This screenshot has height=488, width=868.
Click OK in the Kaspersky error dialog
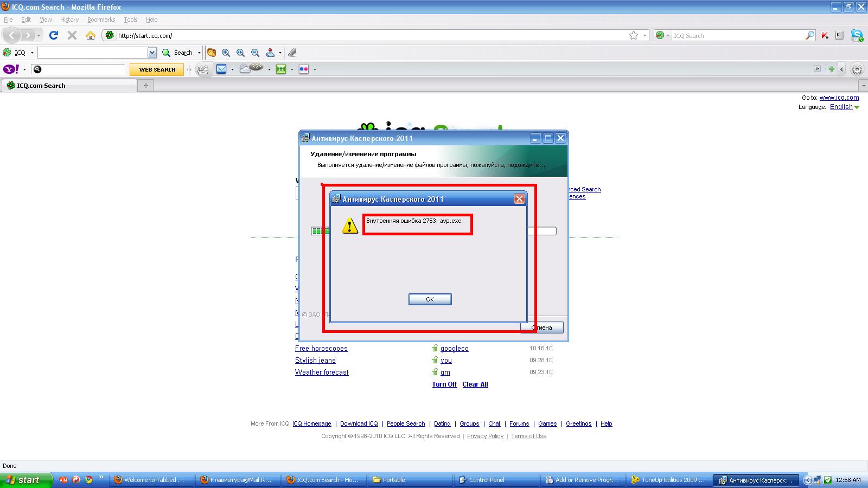click(x=430, y=299)
